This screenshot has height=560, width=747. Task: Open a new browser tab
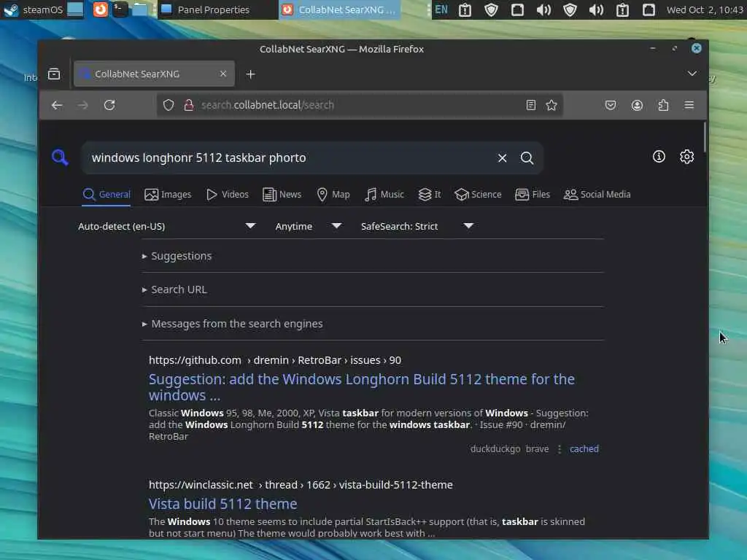pyautogui.click(x=251, y=74)
